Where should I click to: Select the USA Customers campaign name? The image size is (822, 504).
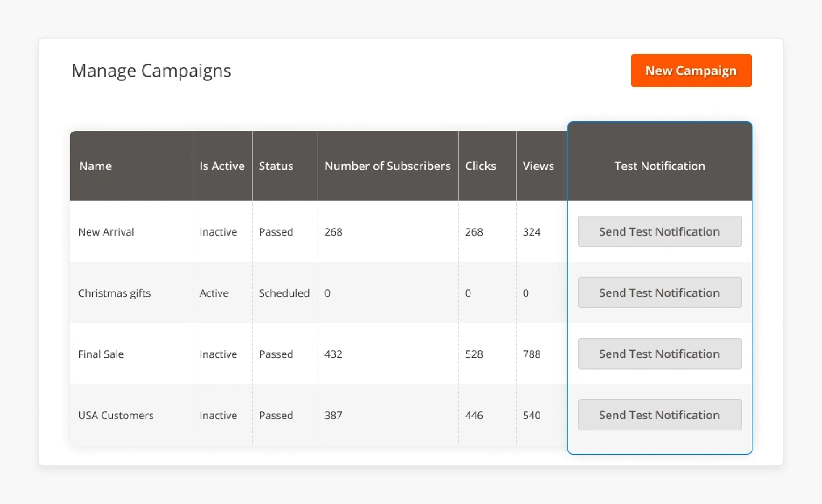coord(116,415)
